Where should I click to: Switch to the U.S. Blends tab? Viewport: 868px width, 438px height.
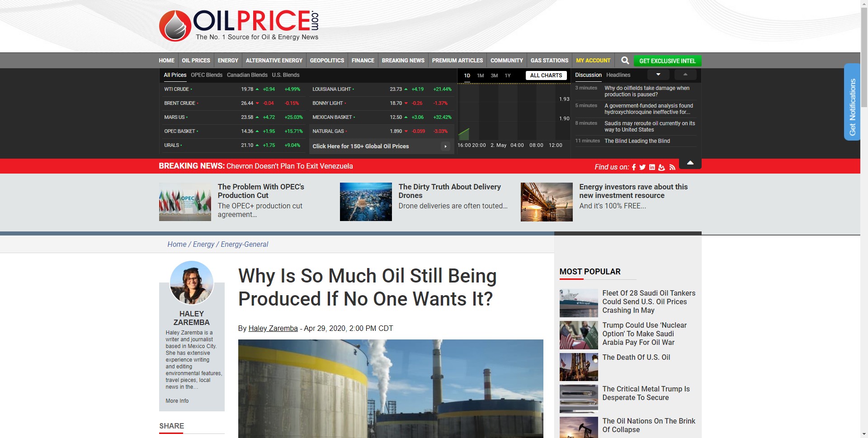pyautogui.click(x=286, y=75)
